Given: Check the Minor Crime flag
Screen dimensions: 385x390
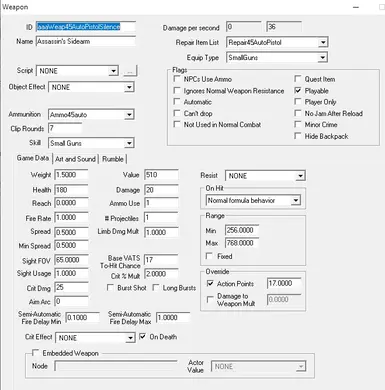Looking at the screenshot, I should point(298,124).
